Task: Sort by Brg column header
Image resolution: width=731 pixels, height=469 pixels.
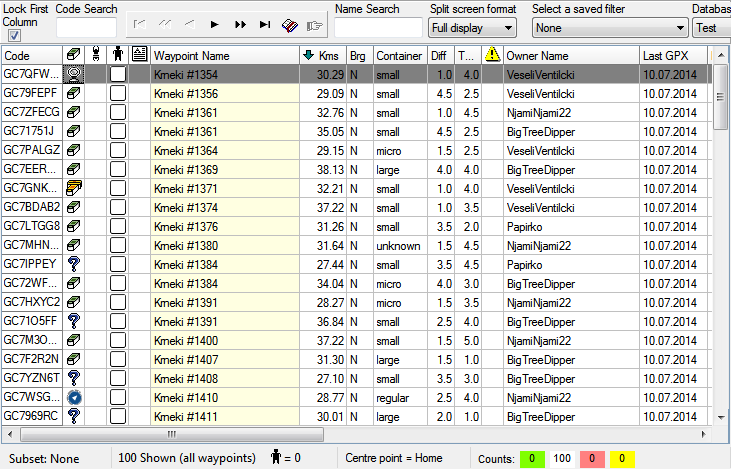Action: pos(359,55)
